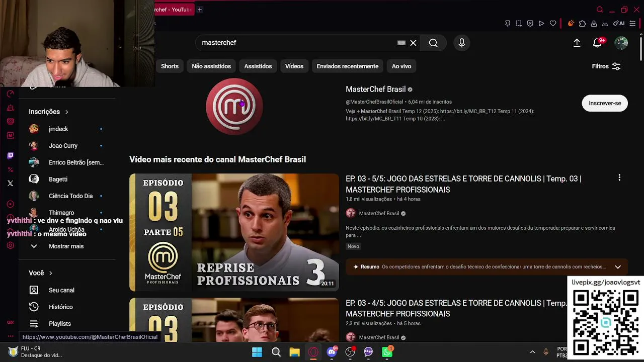Screen dimensions: 644x362
Task: Open Discord from the taskbar
Action: pyautogui.click(x=332, y=352)
